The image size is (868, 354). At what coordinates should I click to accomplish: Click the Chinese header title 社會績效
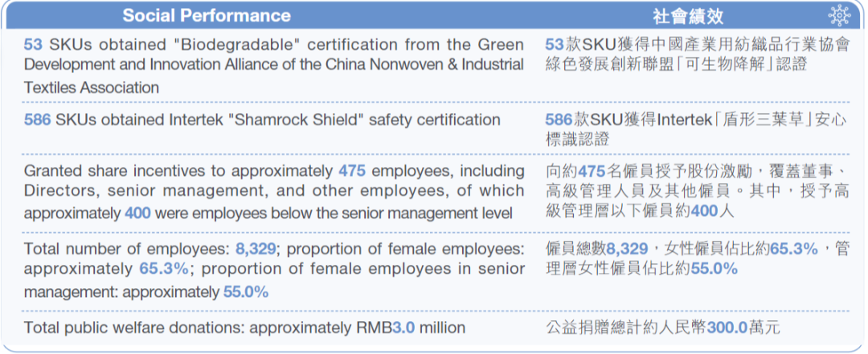(x=687, y=17)
